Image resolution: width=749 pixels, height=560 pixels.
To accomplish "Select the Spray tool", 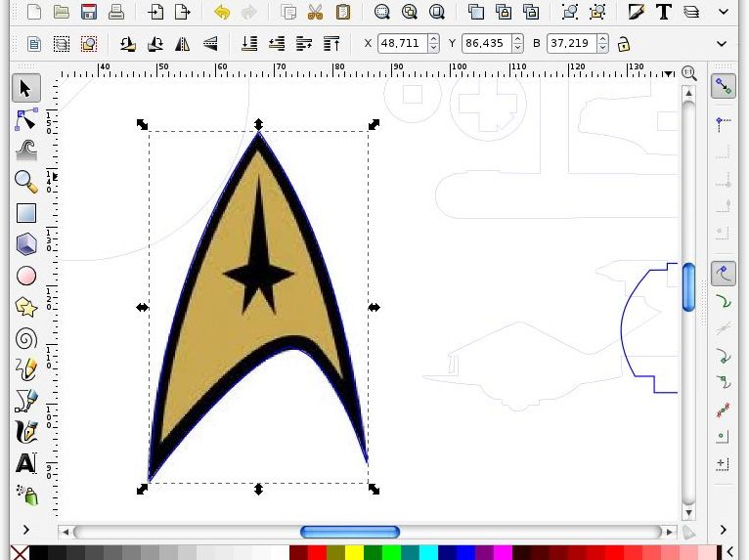I will 26,495.
